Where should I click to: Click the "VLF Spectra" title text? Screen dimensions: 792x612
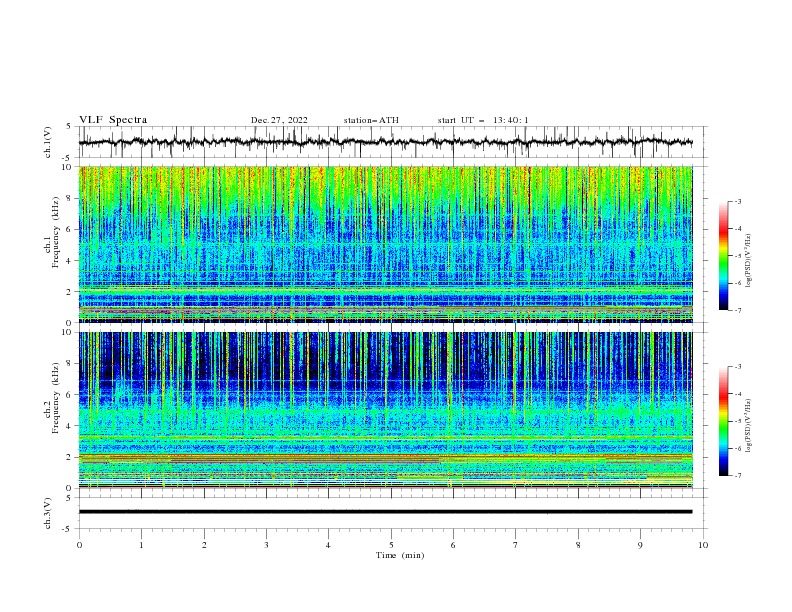[113, 120]
